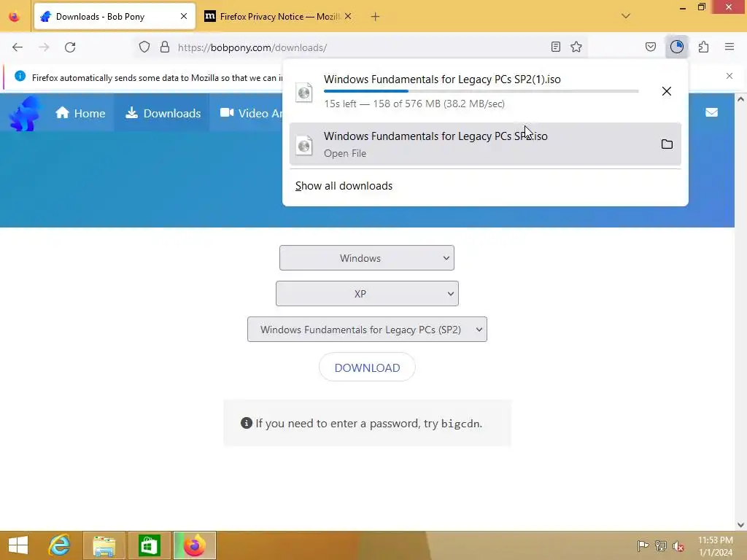Click the muted volume tray icon
Viewport: 747px width, 560px height.
678,546
